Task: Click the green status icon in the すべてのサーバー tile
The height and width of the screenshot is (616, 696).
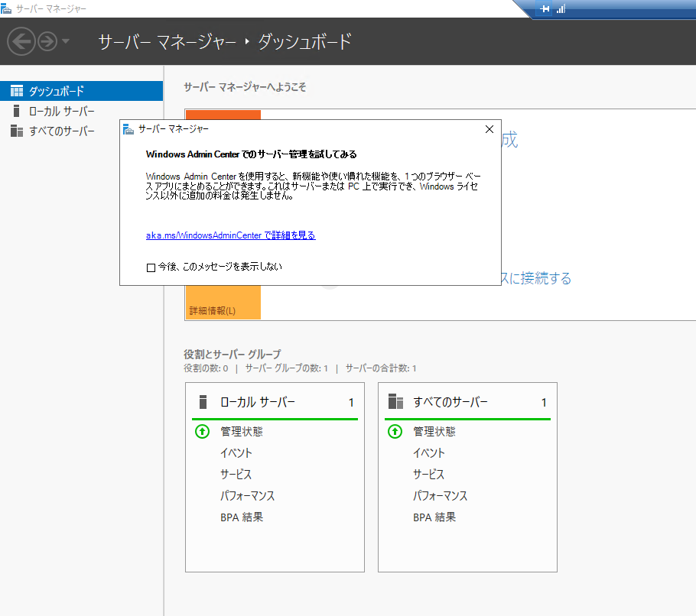Action: 395,432
